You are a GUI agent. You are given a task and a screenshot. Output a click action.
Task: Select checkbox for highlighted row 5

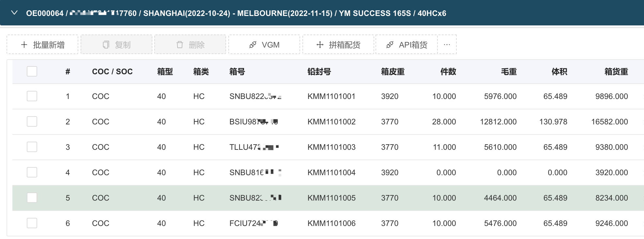(x=32, y=198)
